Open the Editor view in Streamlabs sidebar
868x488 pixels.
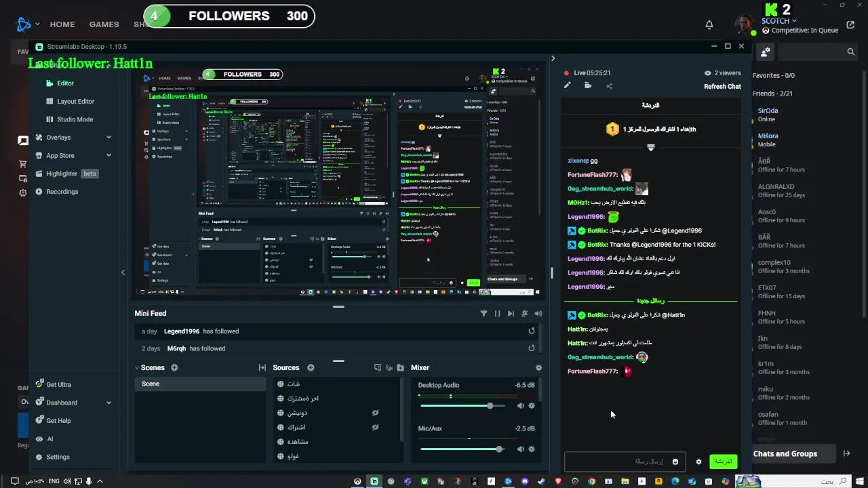coord(65,83)
